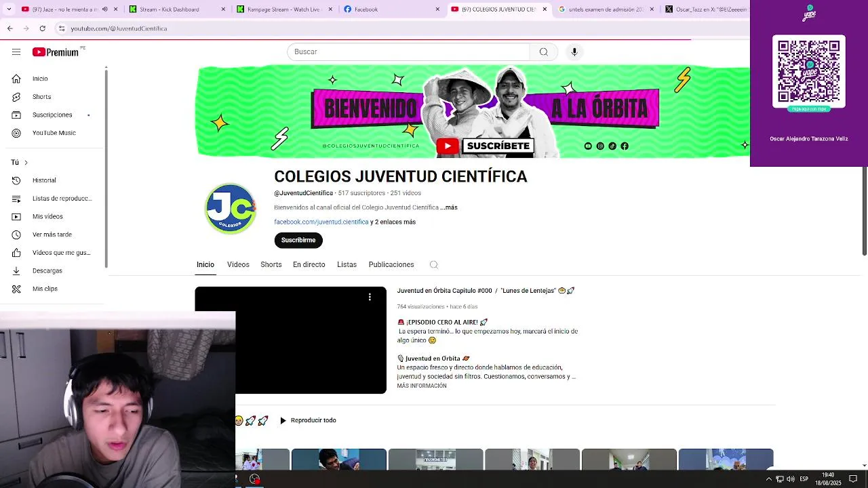The height and width of the screenshot is (488, 868).
Task: View site information icon in address bar
Action: pos(62,28)
